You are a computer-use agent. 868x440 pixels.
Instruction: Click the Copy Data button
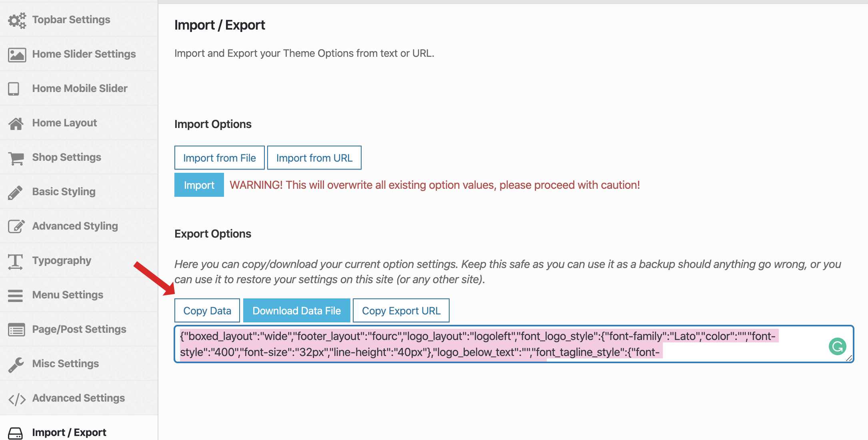pyautogui.click(x=207, y=310)
